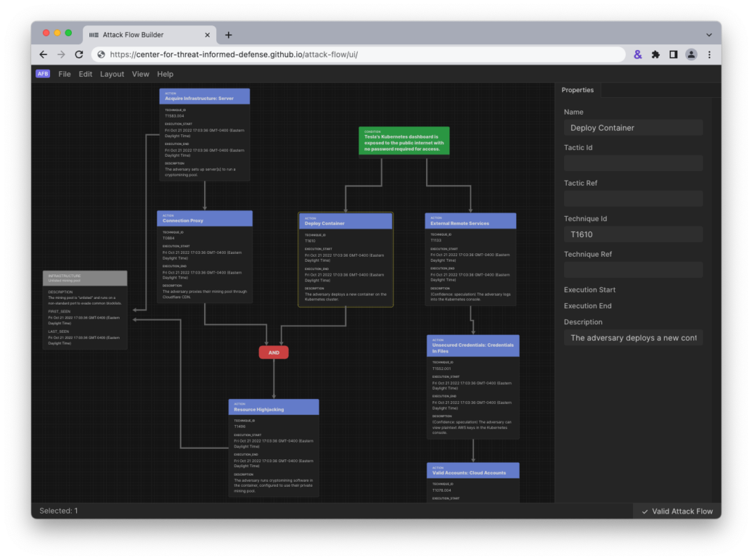Viewport: 752px width, 560px height.
Task: Expand the tab search chevron
Action: 708,34
